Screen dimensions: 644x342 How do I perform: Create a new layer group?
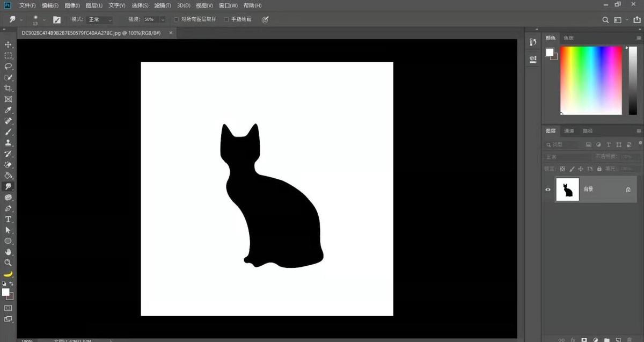(606, 339)
